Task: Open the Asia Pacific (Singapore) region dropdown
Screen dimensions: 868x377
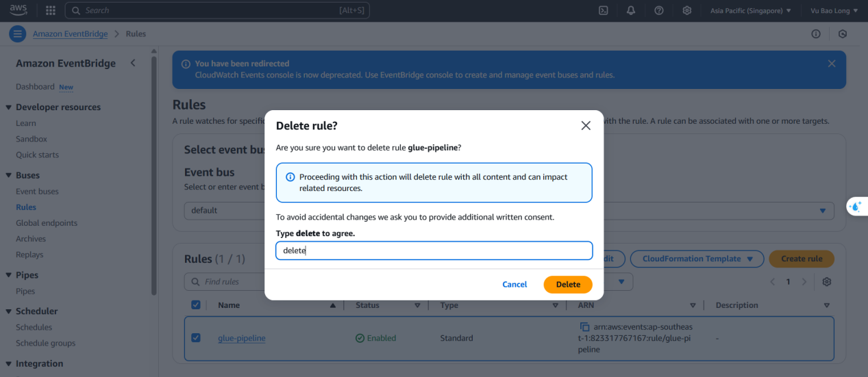Action: pos(751,10)
